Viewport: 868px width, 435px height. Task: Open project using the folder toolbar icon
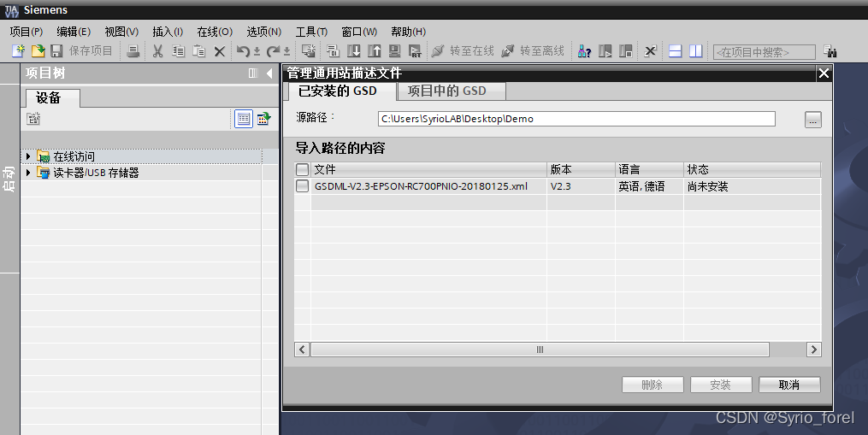click(x=38, y=51)
